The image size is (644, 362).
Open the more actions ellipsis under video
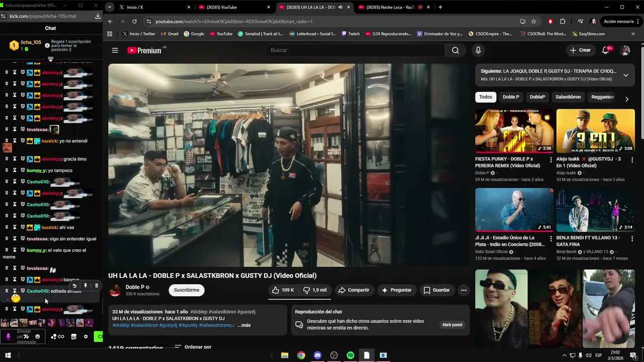click(464, 290)
